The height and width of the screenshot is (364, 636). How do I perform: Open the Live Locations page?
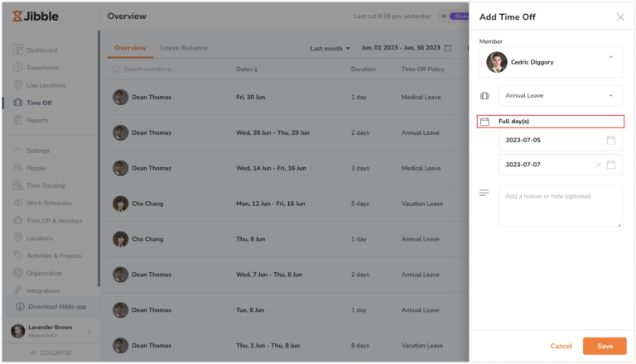click(x=46, y=85)
